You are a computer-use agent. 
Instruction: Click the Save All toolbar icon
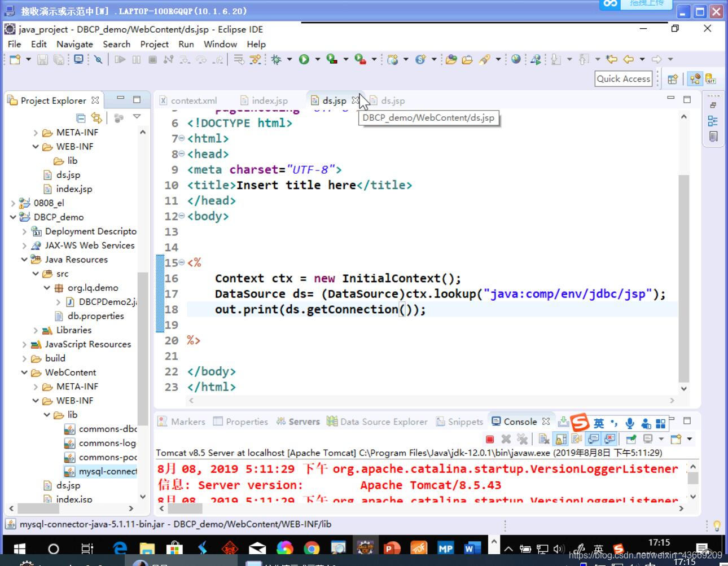pyautogui.click(x=58, y=59)
